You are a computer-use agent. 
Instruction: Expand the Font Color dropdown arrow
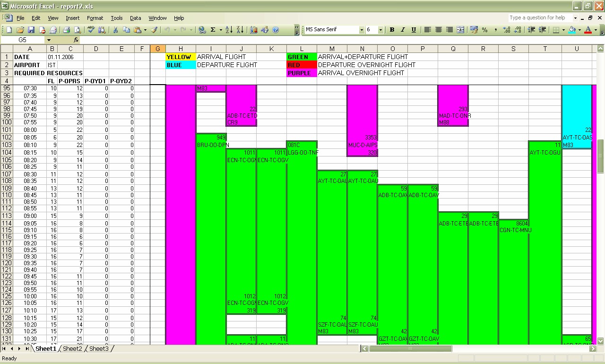click(x=596, y=30)
